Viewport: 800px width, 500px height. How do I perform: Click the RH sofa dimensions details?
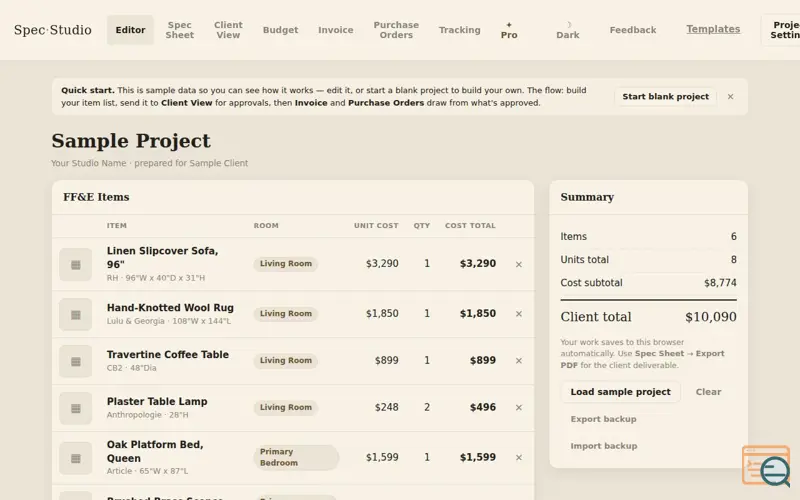point(156,278)
